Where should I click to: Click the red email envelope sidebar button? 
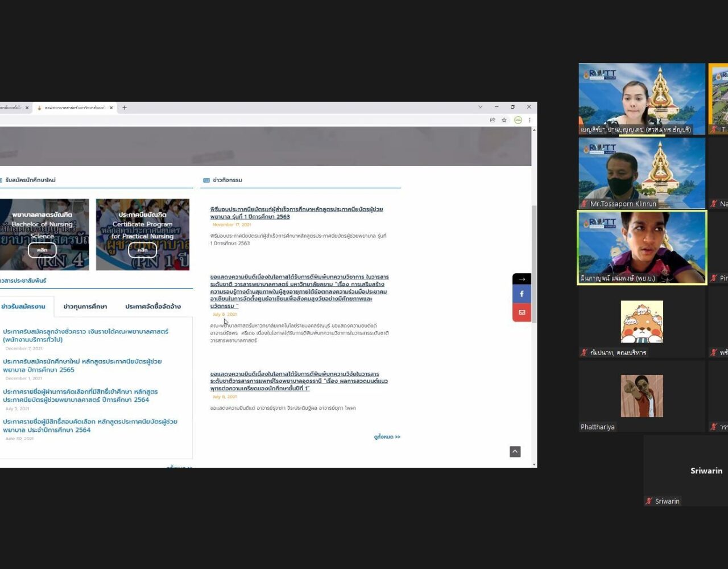(x=522, y=312)
